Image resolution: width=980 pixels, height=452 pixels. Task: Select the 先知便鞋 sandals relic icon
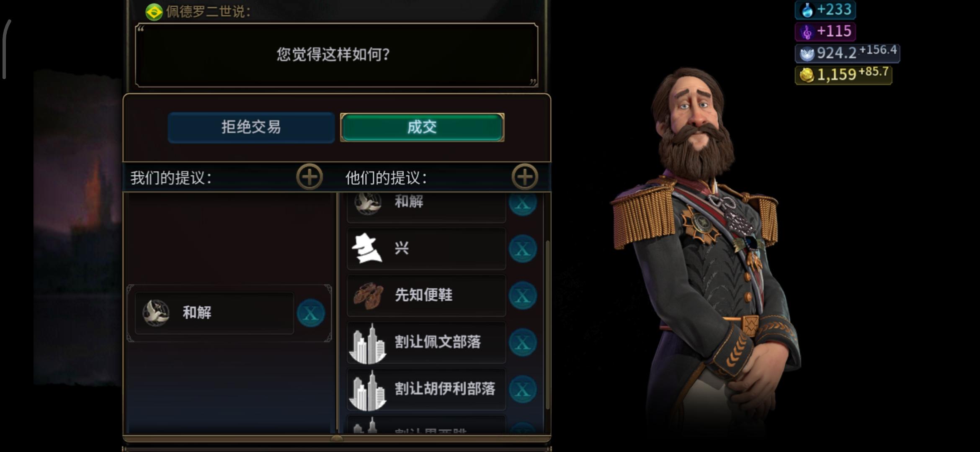click(x=368, y=295)
